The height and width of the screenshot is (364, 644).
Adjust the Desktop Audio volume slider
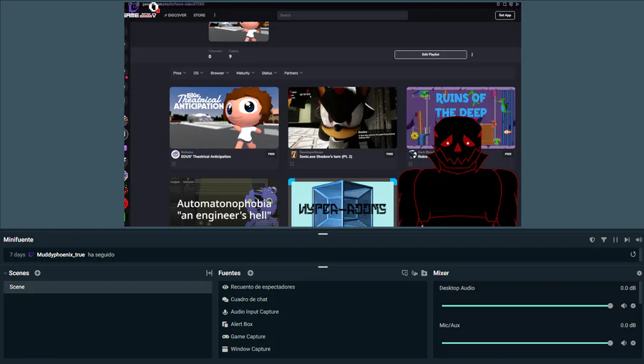527,305
